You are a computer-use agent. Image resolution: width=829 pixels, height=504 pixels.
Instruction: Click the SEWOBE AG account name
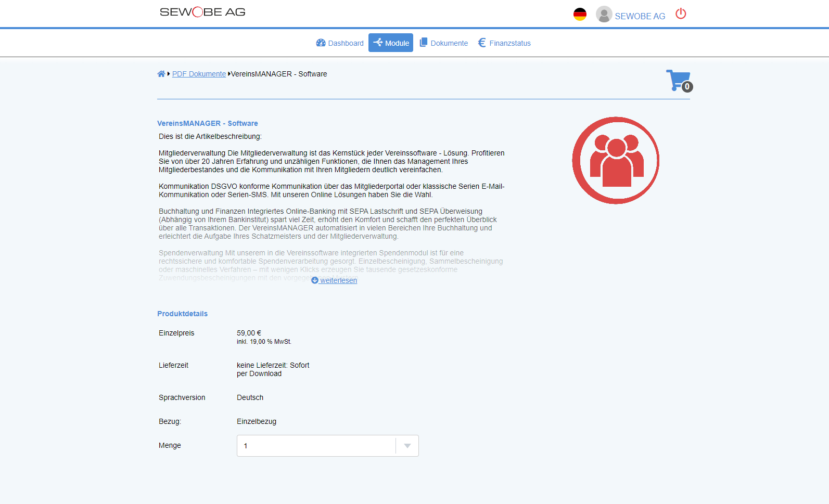coord(640,16)
